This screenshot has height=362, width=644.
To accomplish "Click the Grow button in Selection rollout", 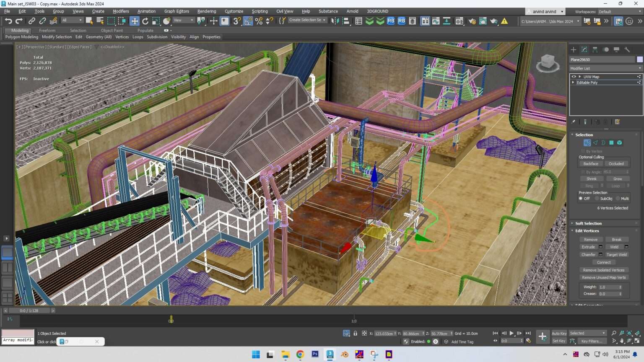I will pyautogui.click(x=618, y=178).
